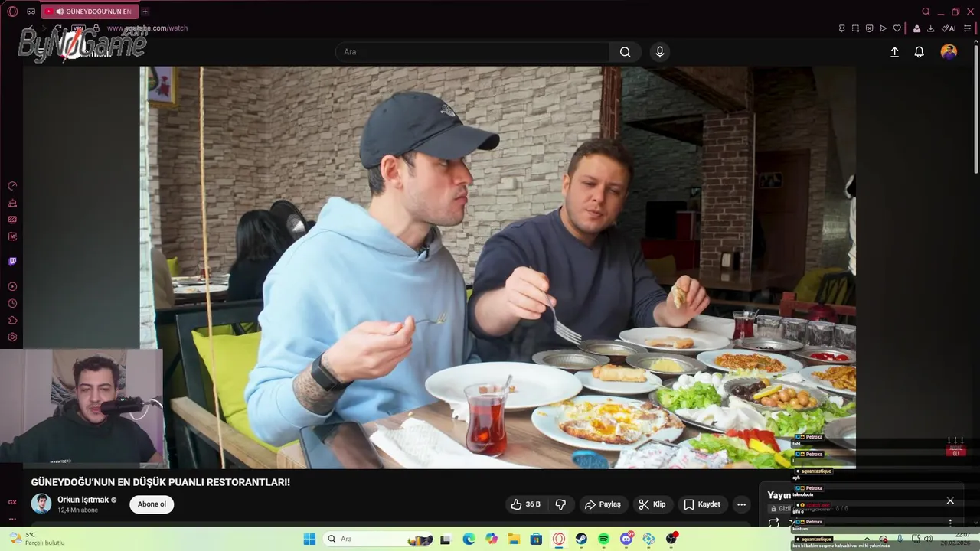Image resolution: width=980 pixels, height=551 pixels.
Task: Open Discord from taskbar
Action: 626,539
